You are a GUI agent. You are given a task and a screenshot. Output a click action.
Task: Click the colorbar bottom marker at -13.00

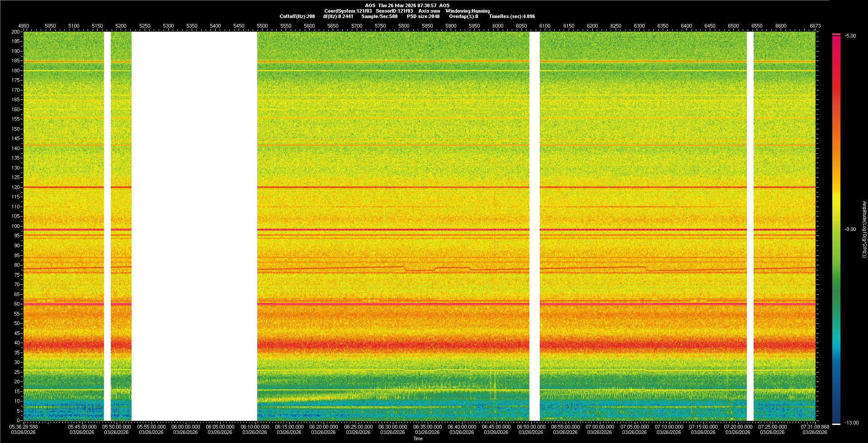(x=836, y=424)
